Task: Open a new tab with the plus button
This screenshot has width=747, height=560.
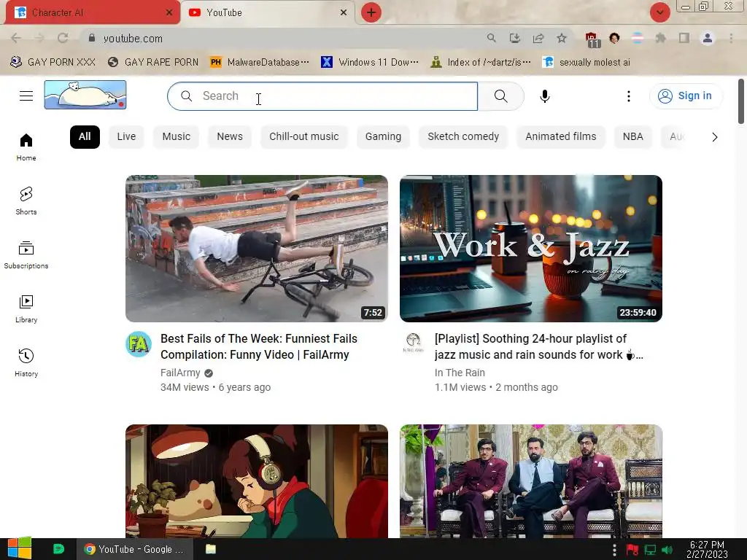Action: coord(371,12)
